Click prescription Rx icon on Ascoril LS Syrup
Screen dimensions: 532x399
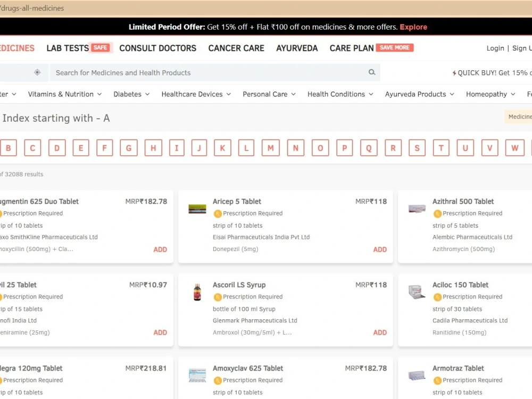[x=218, y=297]
